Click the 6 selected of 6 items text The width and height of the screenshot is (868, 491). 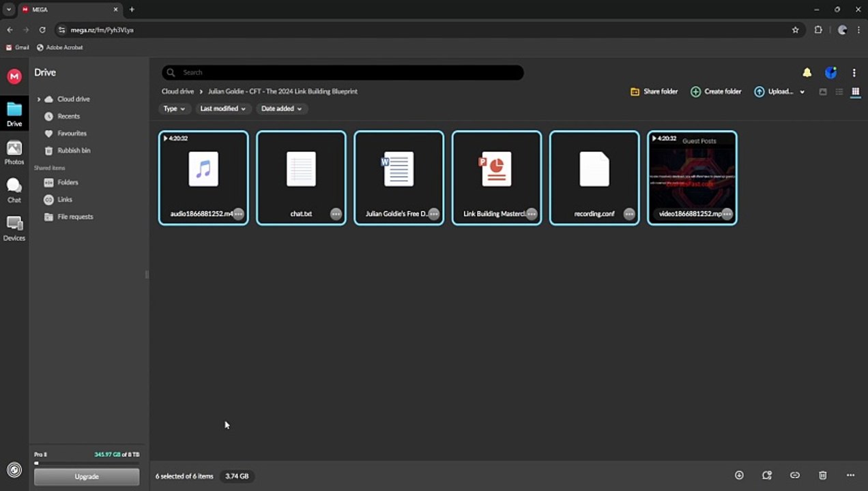[x=184, y=476]
